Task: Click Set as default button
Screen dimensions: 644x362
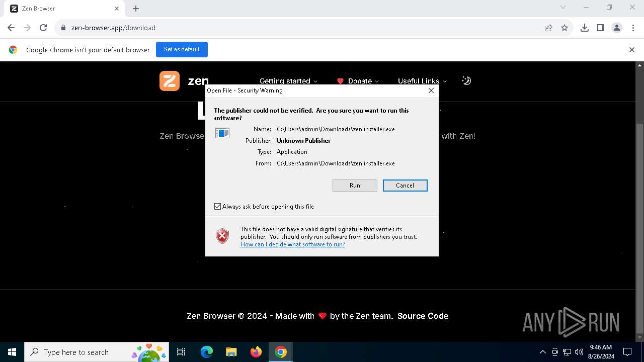Action: 182,49
